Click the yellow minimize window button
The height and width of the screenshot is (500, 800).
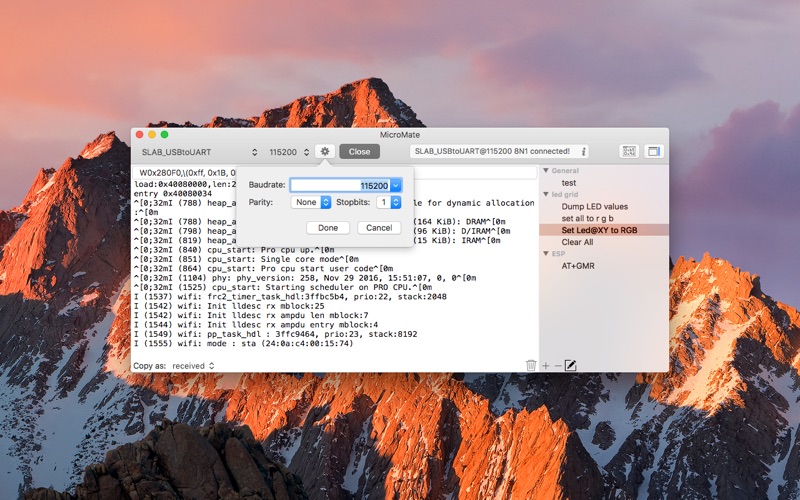(x=152, y=135)
